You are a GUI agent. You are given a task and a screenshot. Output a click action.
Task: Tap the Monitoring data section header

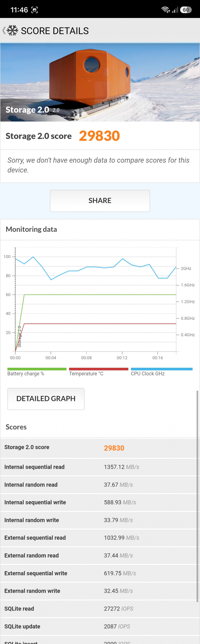point(31,229)
